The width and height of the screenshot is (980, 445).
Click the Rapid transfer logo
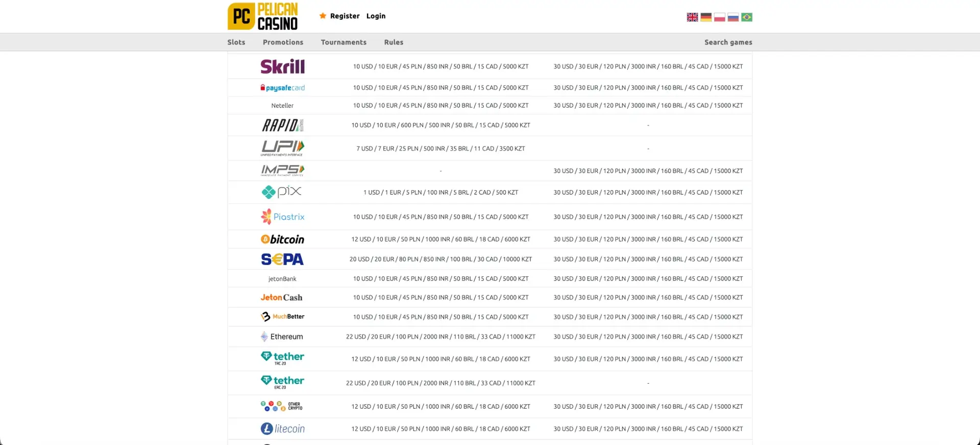(282, 125)
